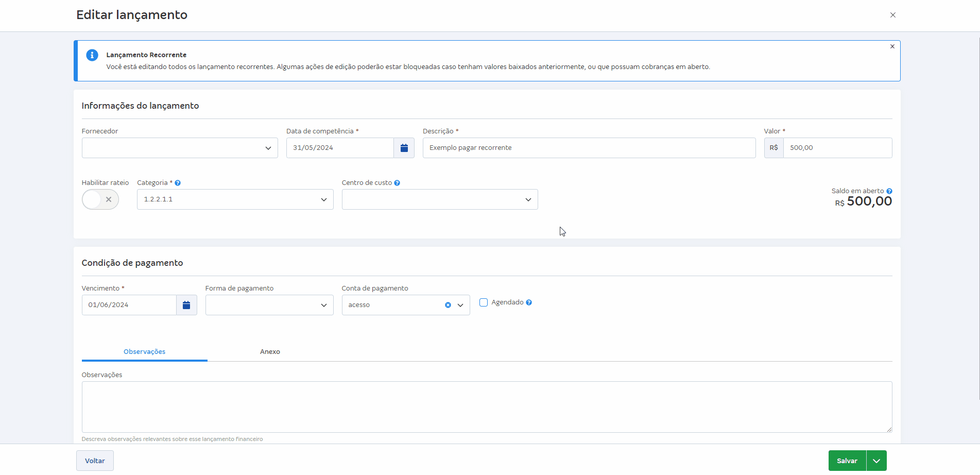The image size is (980, 475).
Task: Select the Observações tab
Action: [144, 352]
